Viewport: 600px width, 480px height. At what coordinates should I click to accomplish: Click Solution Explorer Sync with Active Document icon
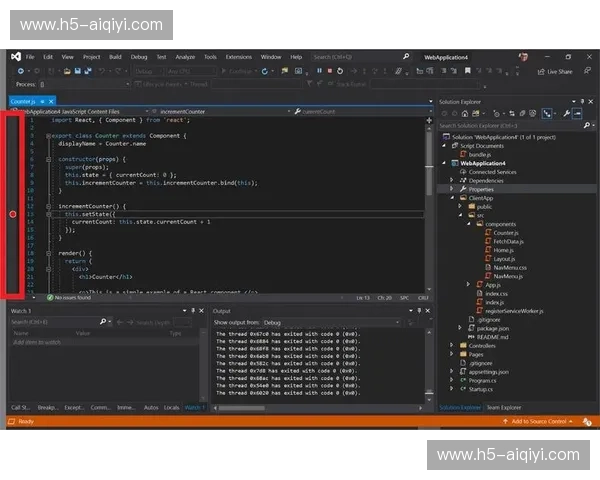point(512,114)
